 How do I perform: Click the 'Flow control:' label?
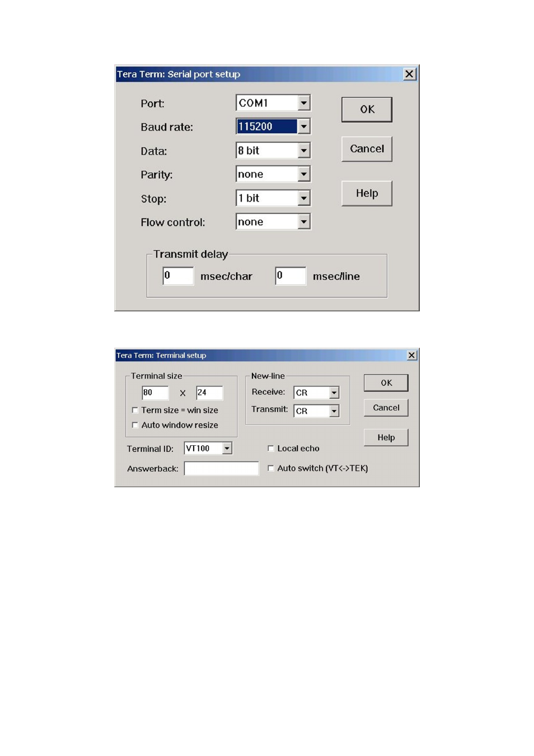(x=173, y=222)
